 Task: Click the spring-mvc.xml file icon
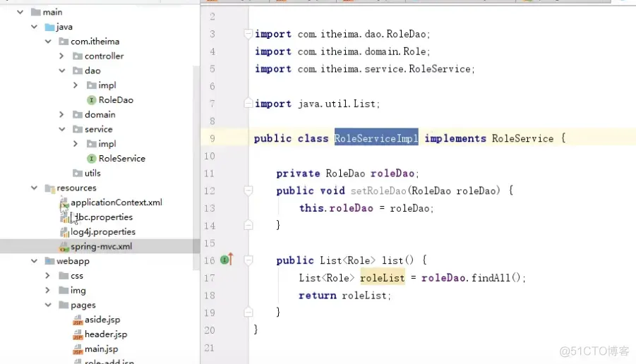[x=64, y=246]
